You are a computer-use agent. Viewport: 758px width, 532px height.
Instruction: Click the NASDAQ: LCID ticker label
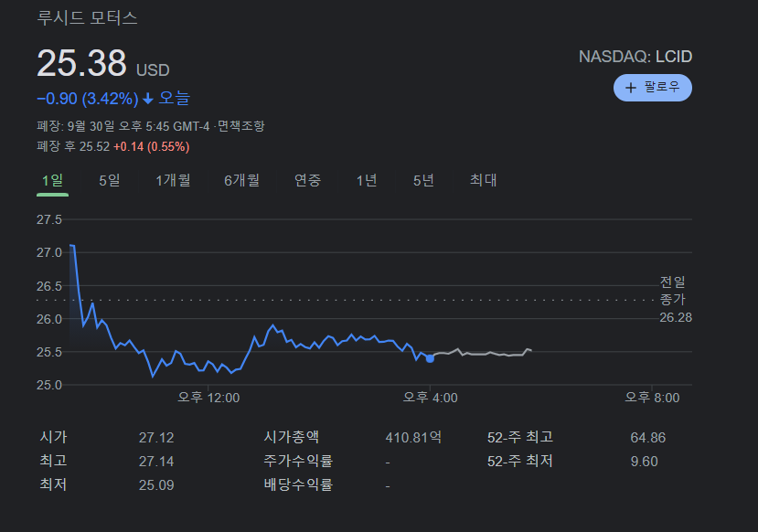pyautogui.click(x=635, y=57)
